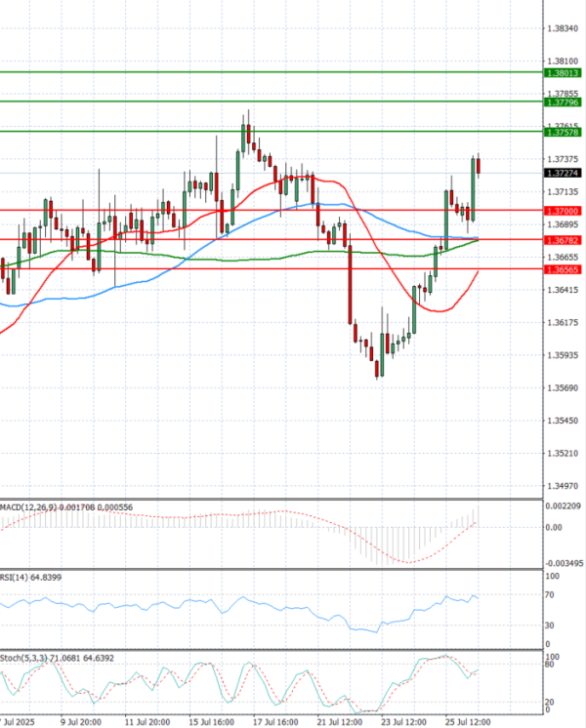Click the 21 Jul 12:00 time axis label
586x728 pixels.
[340, 722]
